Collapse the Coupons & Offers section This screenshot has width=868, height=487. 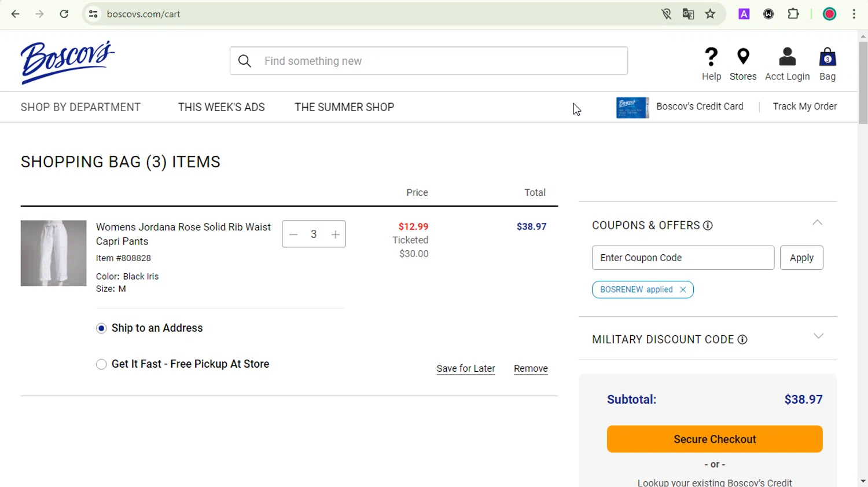[817, 223]
